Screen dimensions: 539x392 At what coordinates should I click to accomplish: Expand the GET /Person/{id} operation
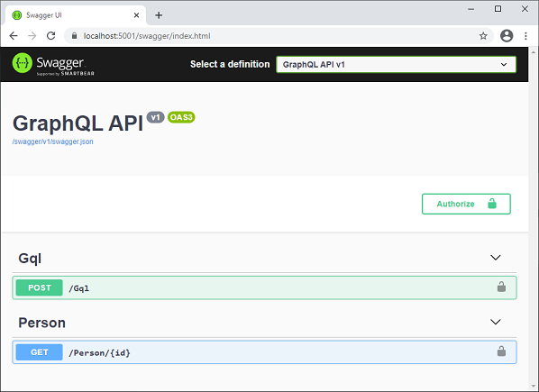pyautogui.click(x=264, y=352)
